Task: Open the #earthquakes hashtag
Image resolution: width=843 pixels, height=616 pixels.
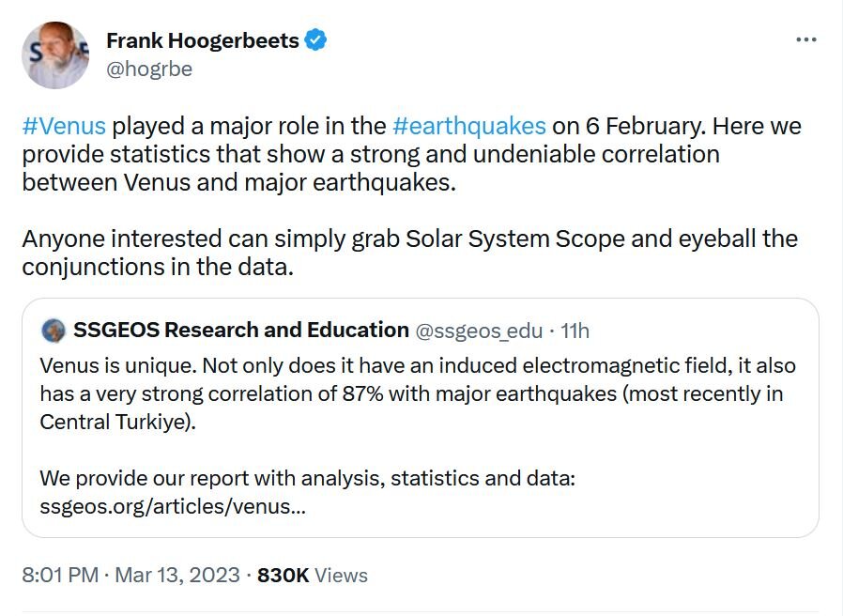Action: [x=468, y=126]
